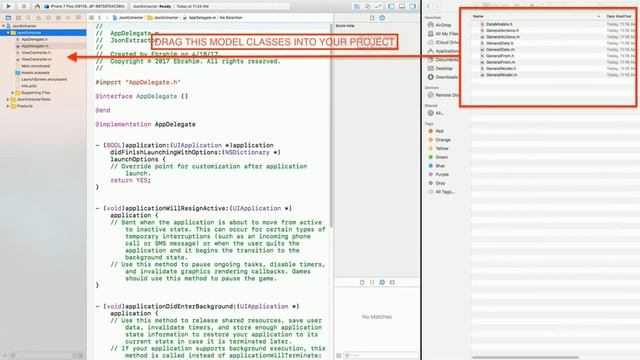Select the Project navigator folder icon

point(8,18)
